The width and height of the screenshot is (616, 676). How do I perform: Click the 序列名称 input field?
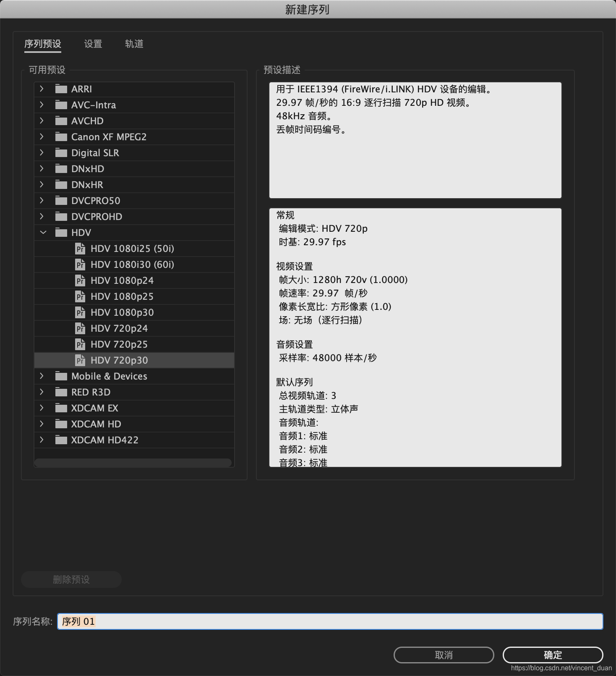pos(330,621)
